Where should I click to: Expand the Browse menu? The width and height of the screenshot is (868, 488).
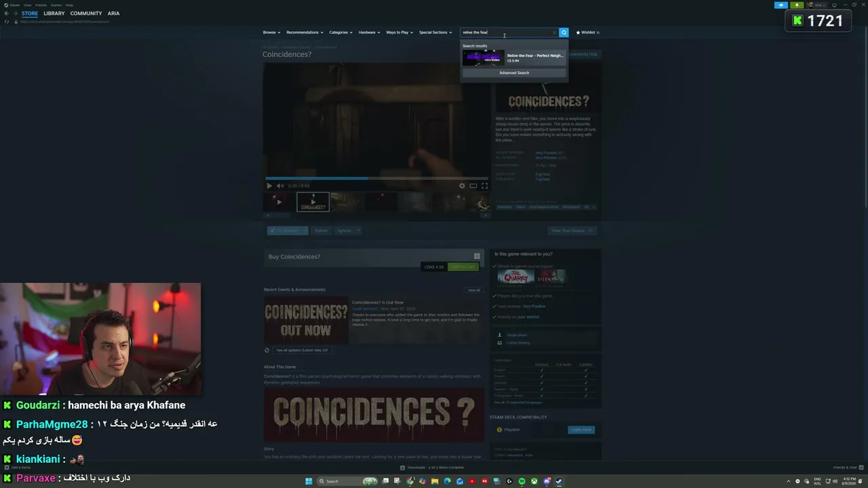tap(271, 33)
